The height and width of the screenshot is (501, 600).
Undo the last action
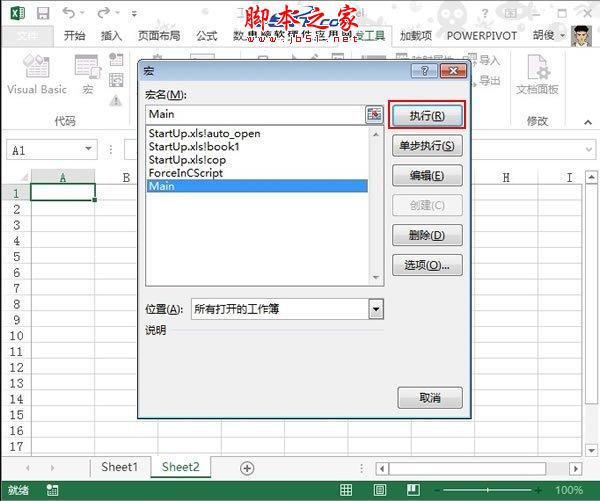pyautogui.click(x=69, y=13)
